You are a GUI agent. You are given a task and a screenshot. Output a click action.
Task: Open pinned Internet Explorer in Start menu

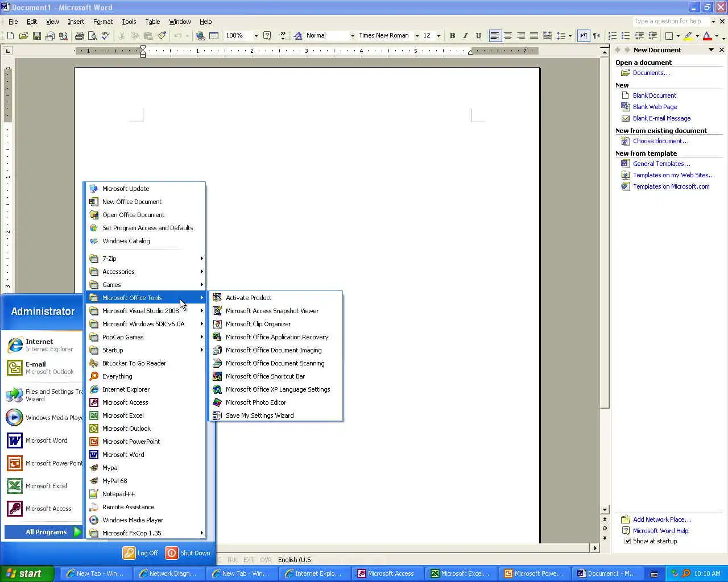point(43,345)
